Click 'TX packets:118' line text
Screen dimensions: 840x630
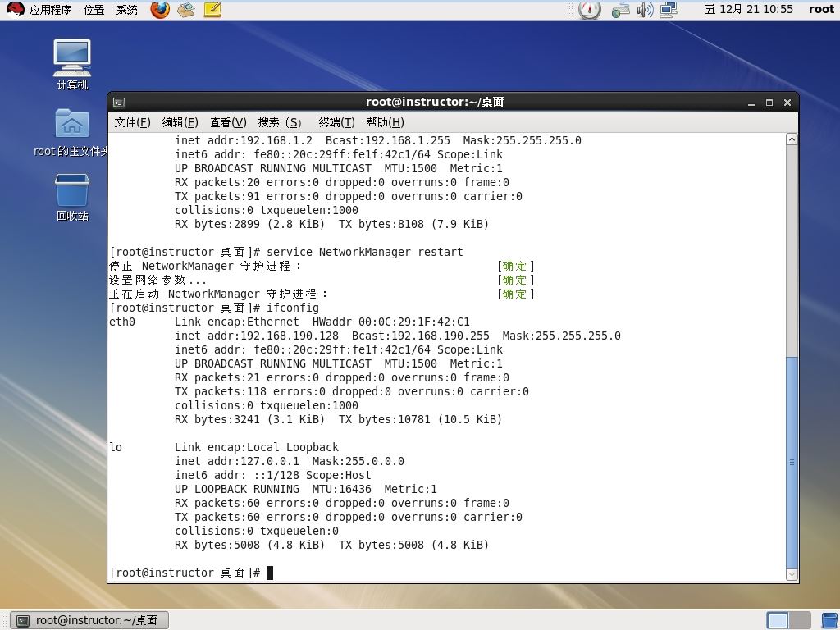point(351,391)
